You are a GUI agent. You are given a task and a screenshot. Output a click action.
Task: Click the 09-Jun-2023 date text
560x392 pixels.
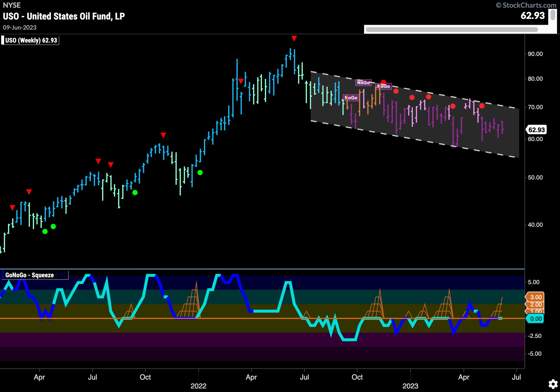[x=20, y=27]
